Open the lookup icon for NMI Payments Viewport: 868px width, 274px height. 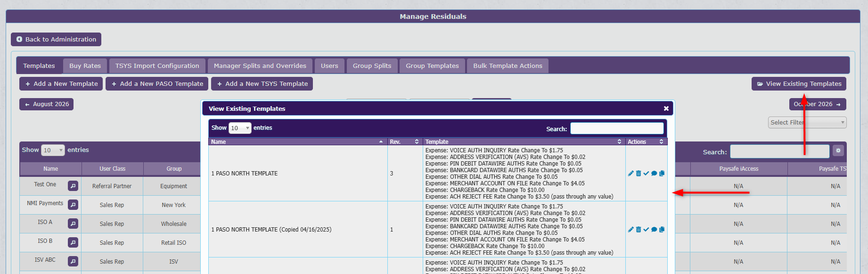coord(73,205)
